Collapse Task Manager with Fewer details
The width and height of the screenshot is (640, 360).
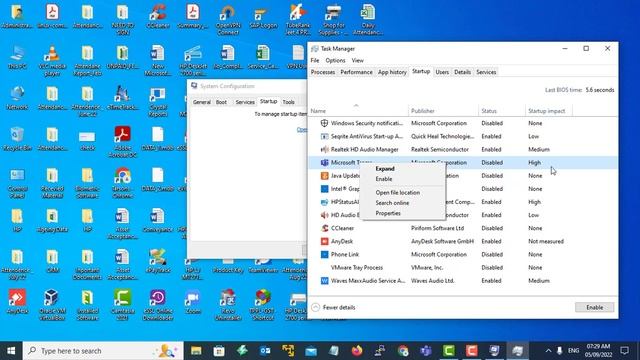coord(333,307)
